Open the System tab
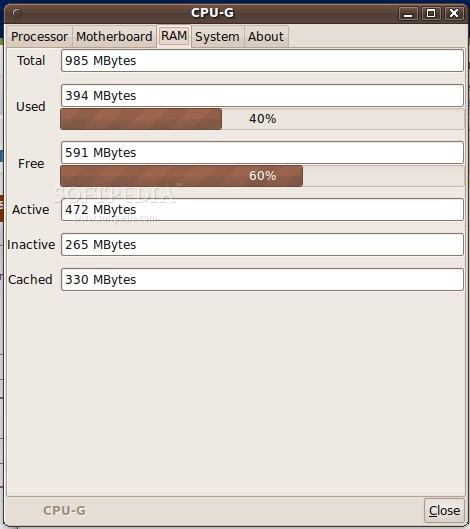The image size is (470, 529). [217, 36]
